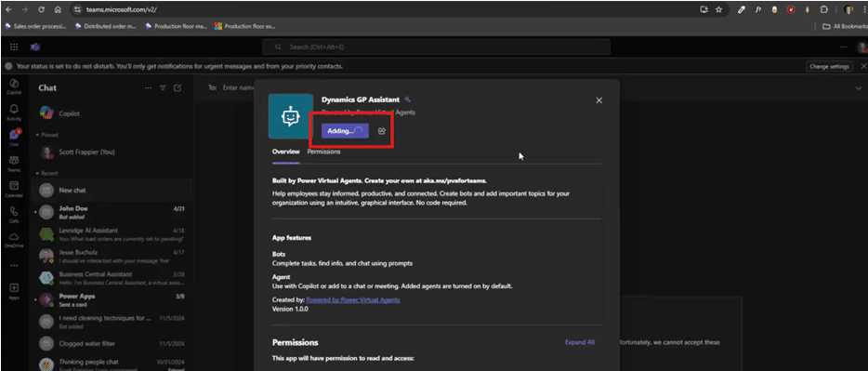This screenshot has height=371, width=868.
Task: Click the Adding... button
Action: [x=345, y=131]
